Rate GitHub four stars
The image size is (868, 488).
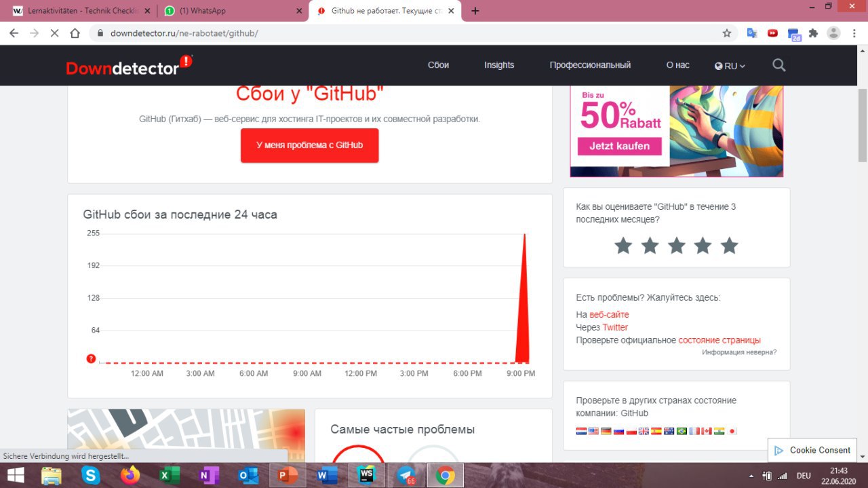tap(703, 246)
